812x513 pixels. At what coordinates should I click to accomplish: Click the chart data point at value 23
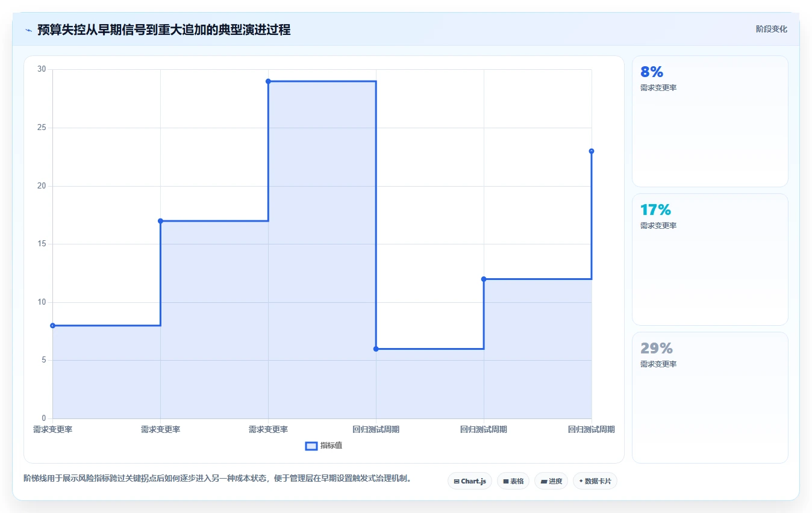592,151
